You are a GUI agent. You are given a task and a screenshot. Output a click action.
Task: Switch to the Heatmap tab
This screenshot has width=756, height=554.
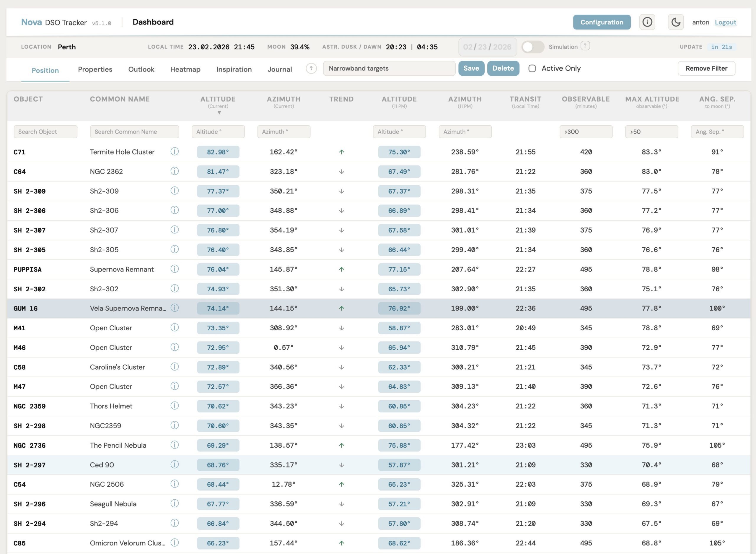(x=185, y=69)
